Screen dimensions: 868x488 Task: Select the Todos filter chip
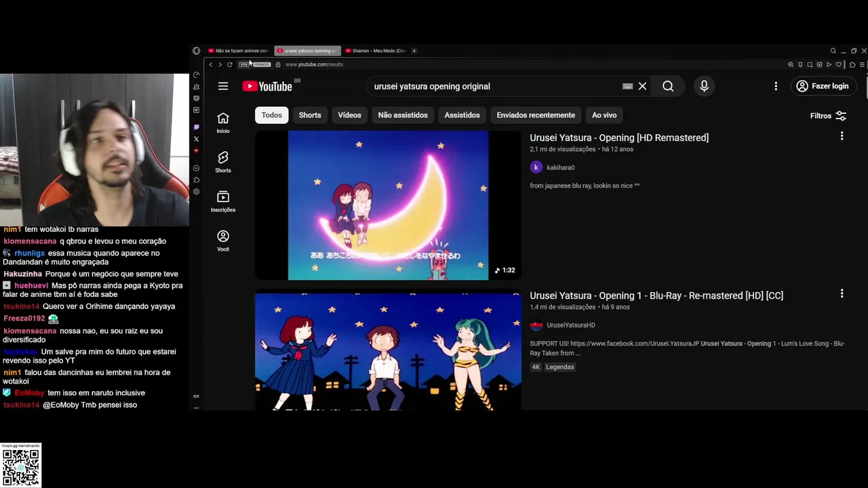[x=271, y=115]
